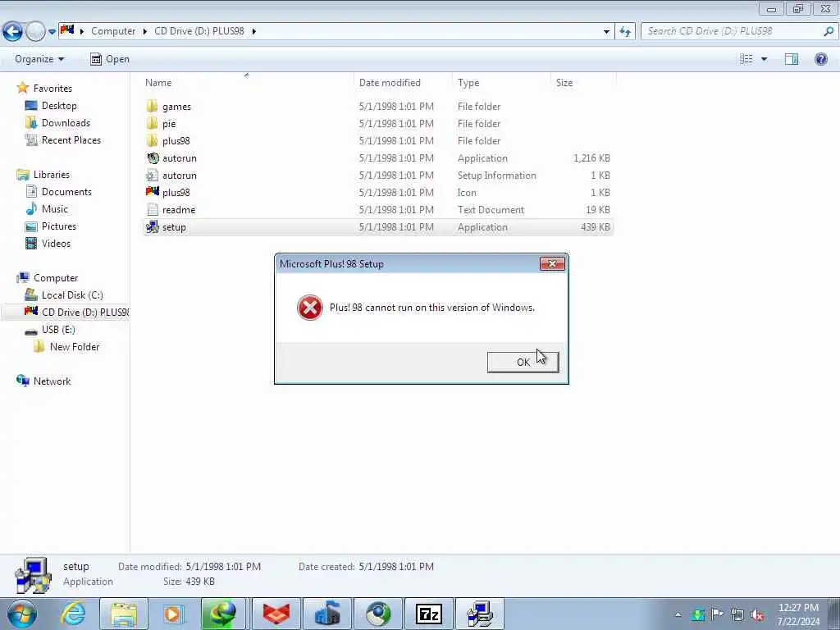The width and height of the screenshot is (840, 630).
Task: Select the plus98 Icon file
Action: click(377, 192)
